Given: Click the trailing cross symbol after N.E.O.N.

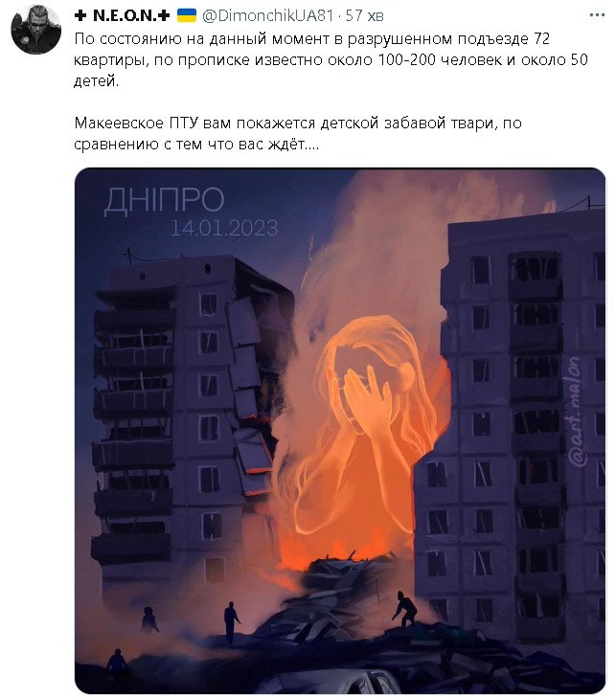Looking at the screenshot, I should (164, 16).
